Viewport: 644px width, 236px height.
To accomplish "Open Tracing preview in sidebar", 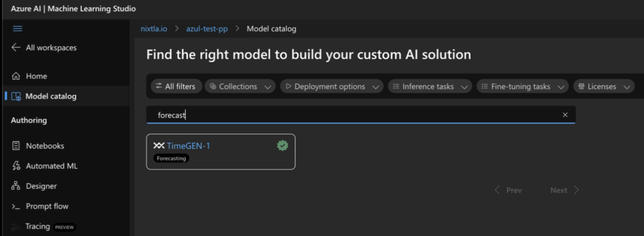I will 38,226.
